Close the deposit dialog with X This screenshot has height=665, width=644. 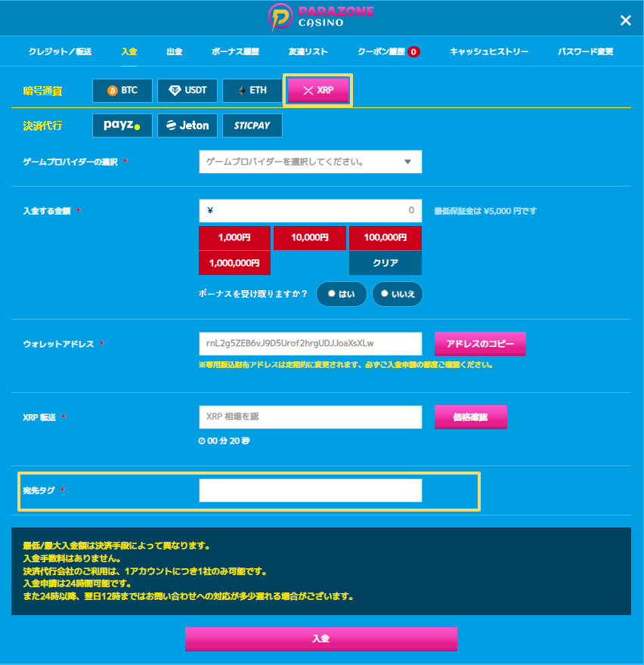coord(625,20)
